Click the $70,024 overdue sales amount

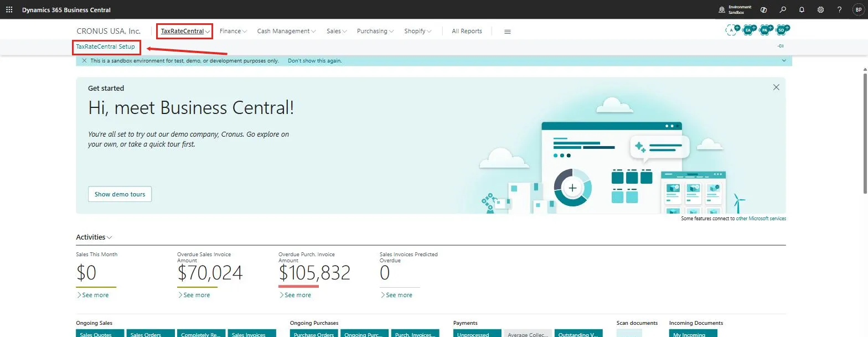pyautogui.click(x=210, y=272)
